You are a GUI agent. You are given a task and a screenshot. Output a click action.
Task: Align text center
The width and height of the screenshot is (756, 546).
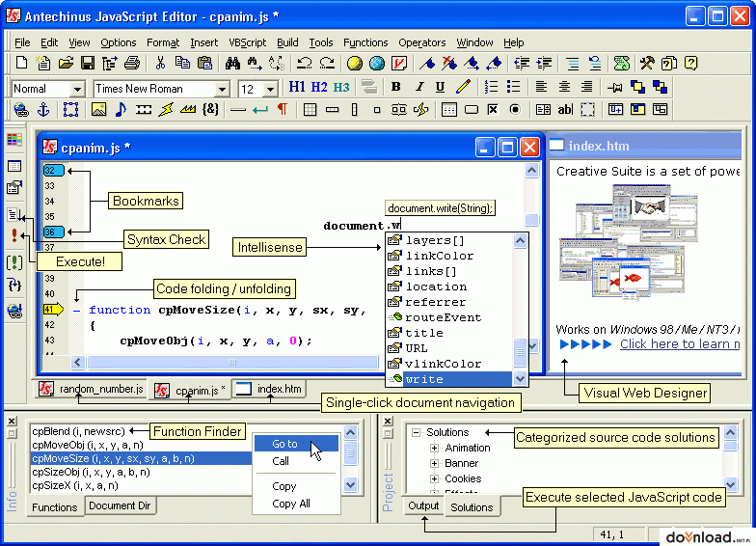[564, 87]
